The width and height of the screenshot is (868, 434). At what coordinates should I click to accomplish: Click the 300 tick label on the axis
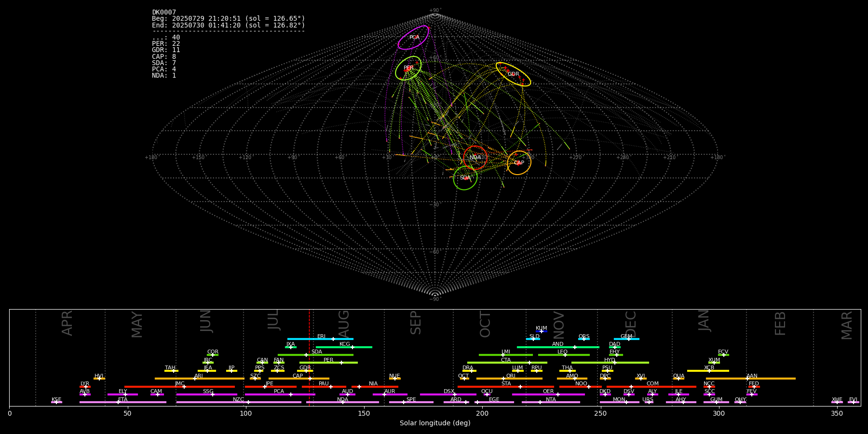[x=719, y=413]
